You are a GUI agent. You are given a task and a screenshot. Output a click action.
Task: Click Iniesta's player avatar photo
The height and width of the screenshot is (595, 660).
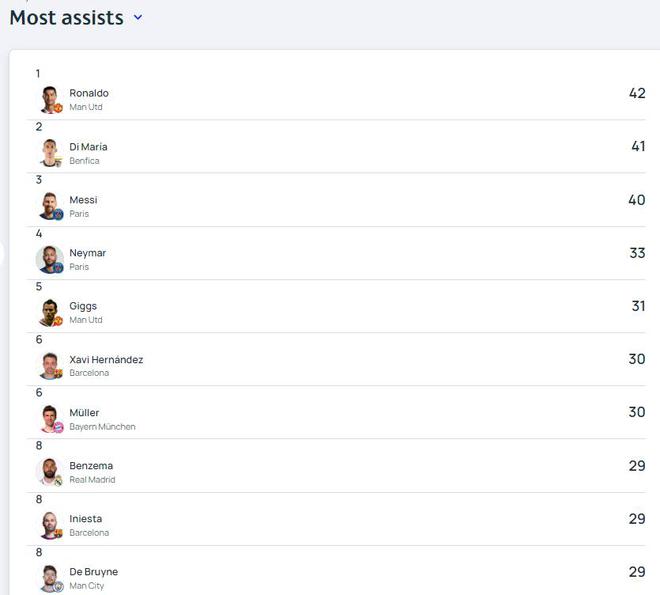coord(50,524)
